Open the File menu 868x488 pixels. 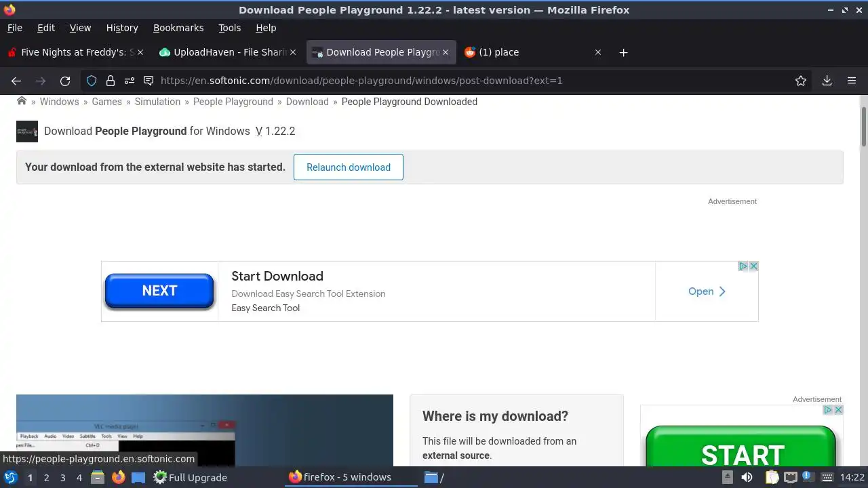click(14, 28)
